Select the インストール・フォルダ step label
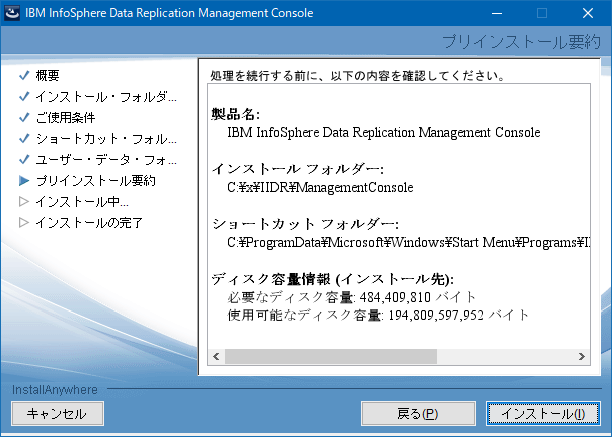 tap(106, 96)
